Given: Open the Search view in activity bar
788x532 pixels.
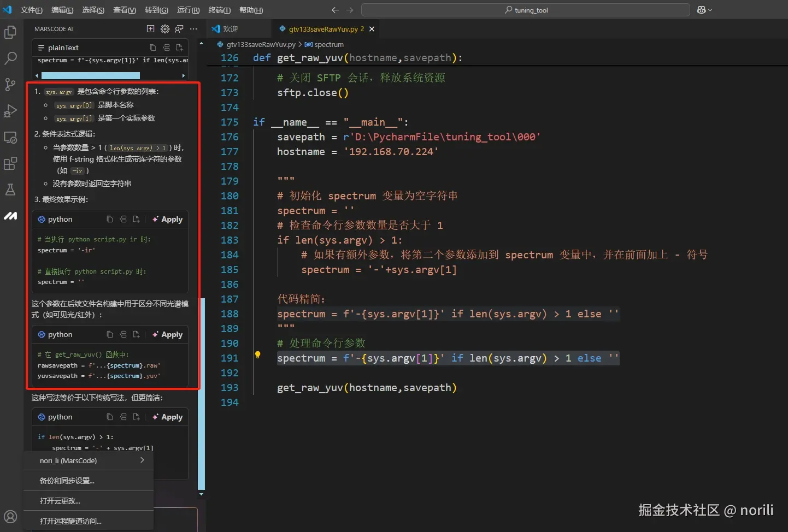Looking at the screenshot, I should pos(10,58).
